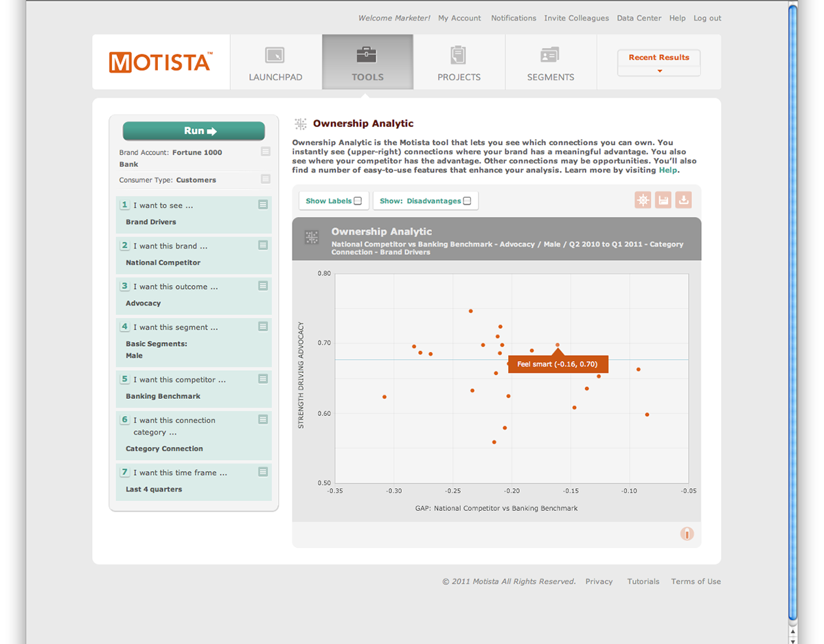Screen dimensions: 824x644
Task: Click the Feel smart data point
Action: pyautogui.click(x=558, y=345)
